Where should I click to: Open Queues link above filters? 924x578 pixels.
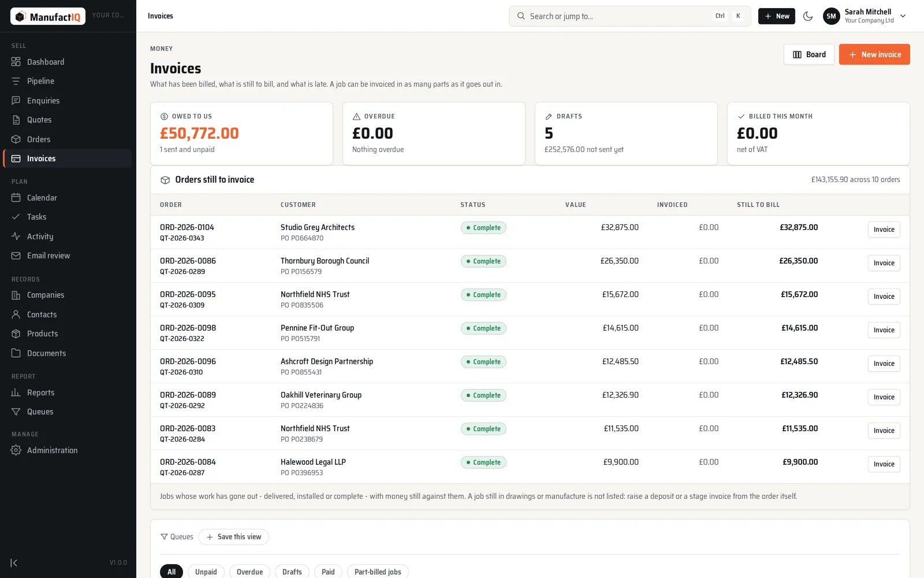(177, 537)
